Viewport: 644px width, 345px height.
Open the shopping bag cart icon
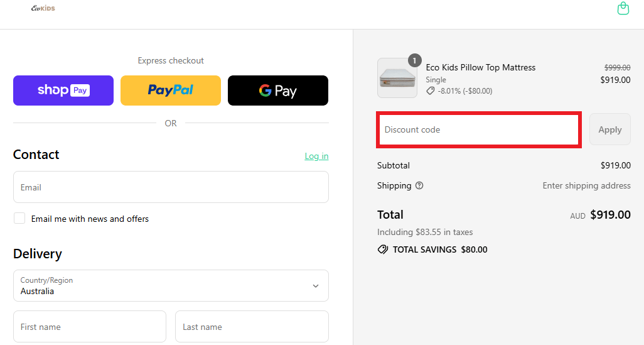click(623, 8)
